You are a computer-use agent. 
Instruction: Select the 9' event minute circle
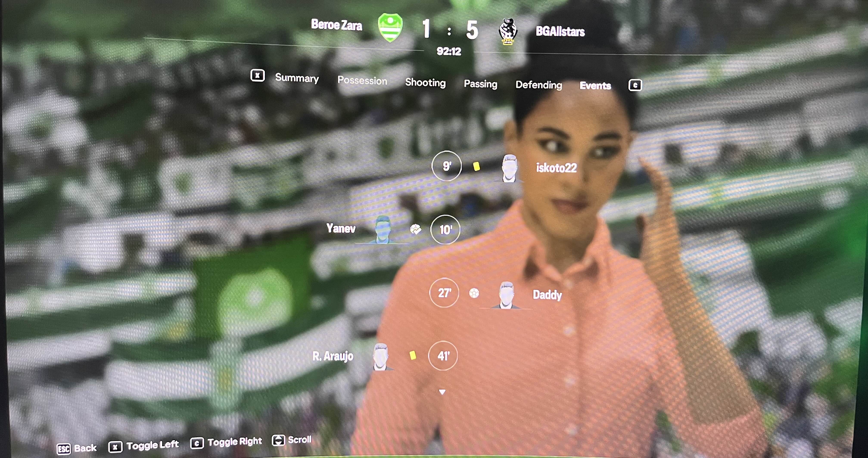[446, 166]
